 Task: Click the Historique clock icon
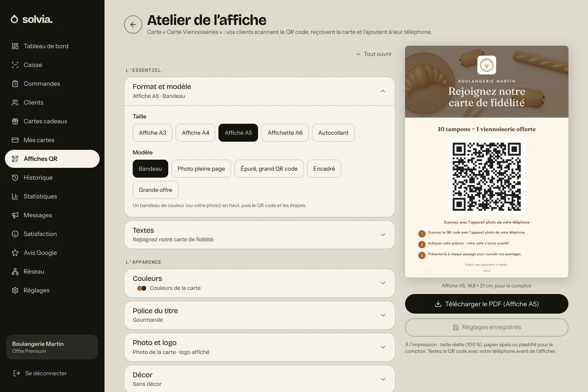click(15, 178)
